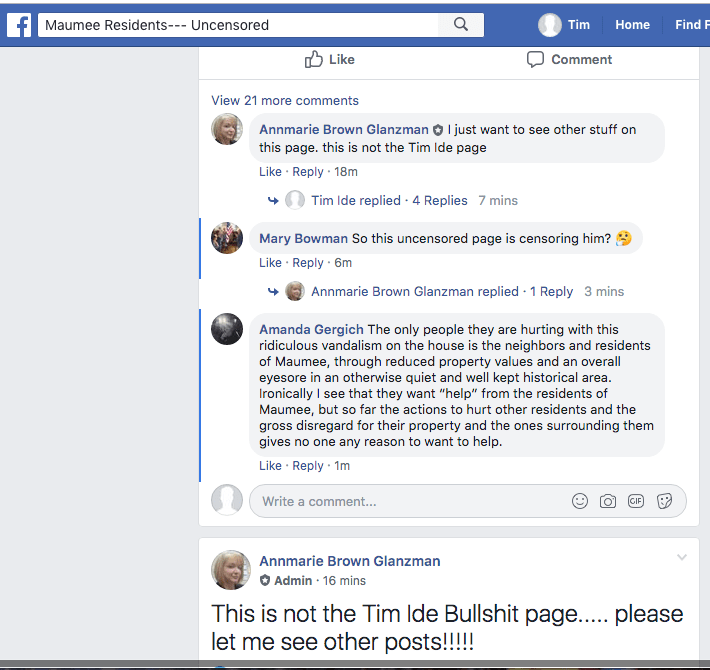This screenshot has height=670, width=710.
Task: Post a GIF using GIF icon
Action: pos(636,501)
